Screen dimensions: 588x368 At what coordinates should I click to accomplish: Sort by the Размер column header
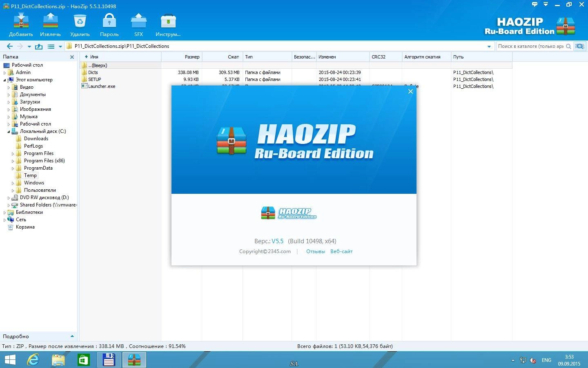tap(182, 57)
